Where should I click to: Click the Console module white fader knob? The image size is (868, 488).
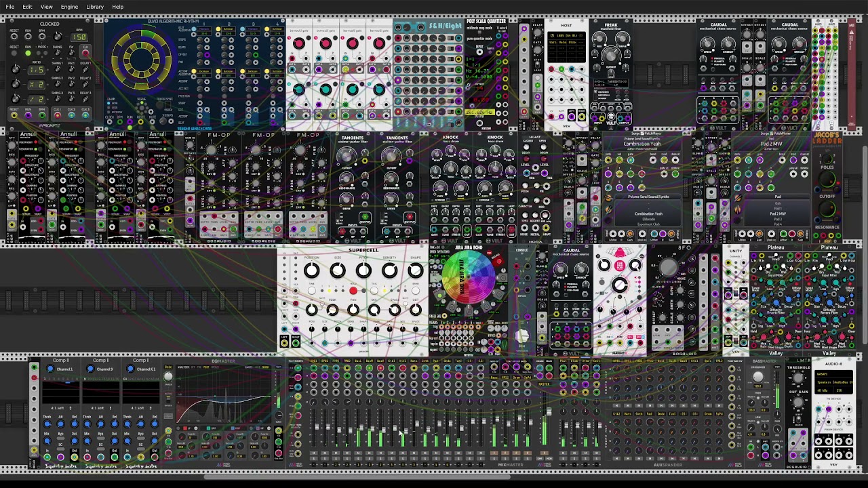pos(521,335)
